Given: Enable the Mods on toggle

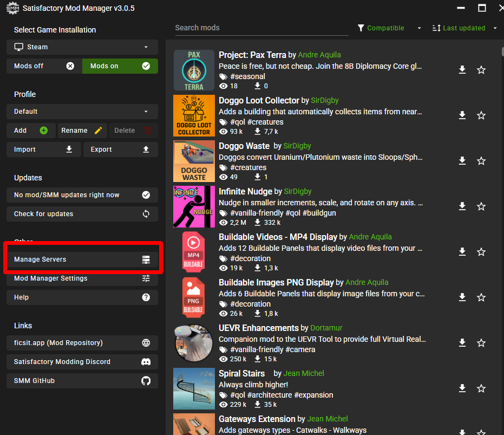Looking at the screenshot, I should (x=120, y=66).
